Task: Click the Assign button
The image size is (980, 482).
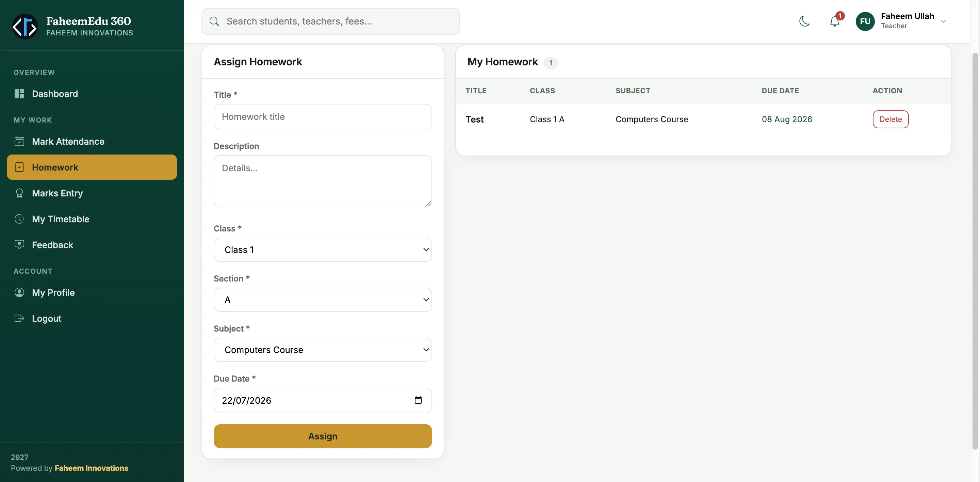Action: click(323, 436)
